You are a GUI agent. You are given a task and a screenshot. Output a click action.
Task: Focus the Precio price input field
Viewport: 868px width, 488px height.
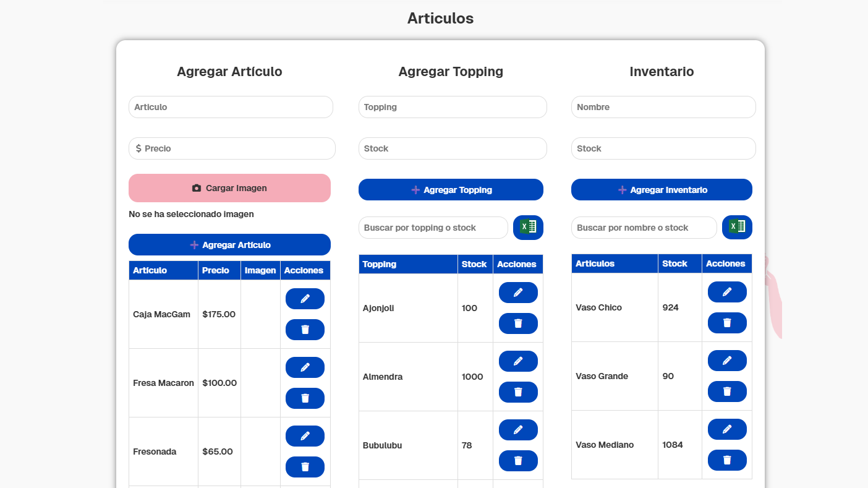pos(232,148)
